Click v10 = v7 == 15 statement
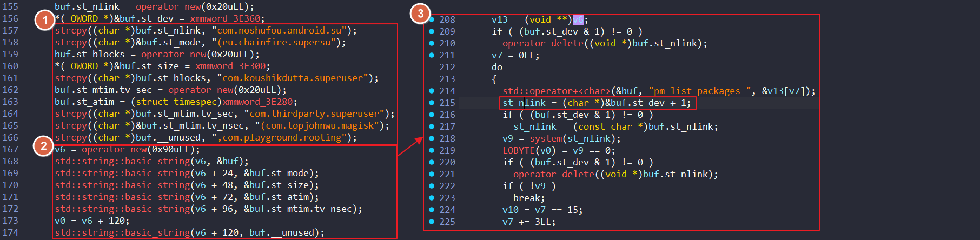This screenshot has width=980, height=240. pyautogui.click(x=543, y=210)
